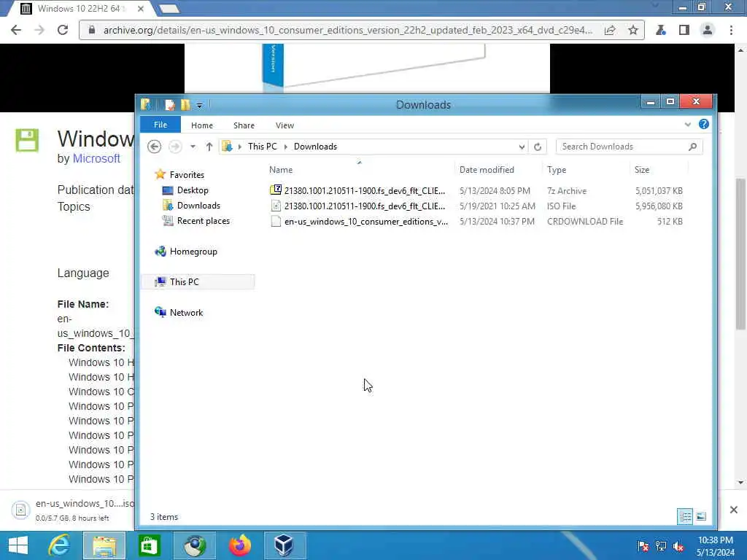Select the 7z Archive file
This screenshot has width=747, height=560.
tap(476, 191)
